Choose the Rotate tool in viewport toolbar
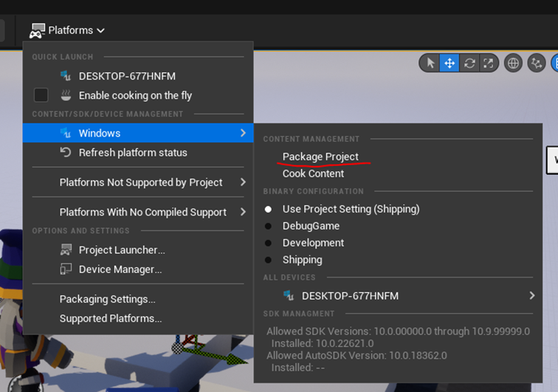Screen dimensions: 558x392 tap(469, 63)
